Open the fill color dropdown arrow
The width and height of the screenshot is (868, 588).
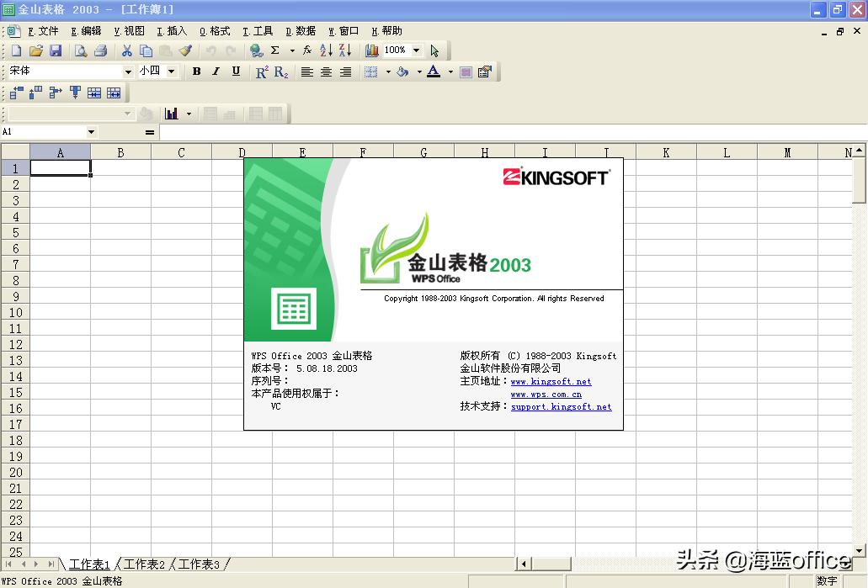[419, 72]
